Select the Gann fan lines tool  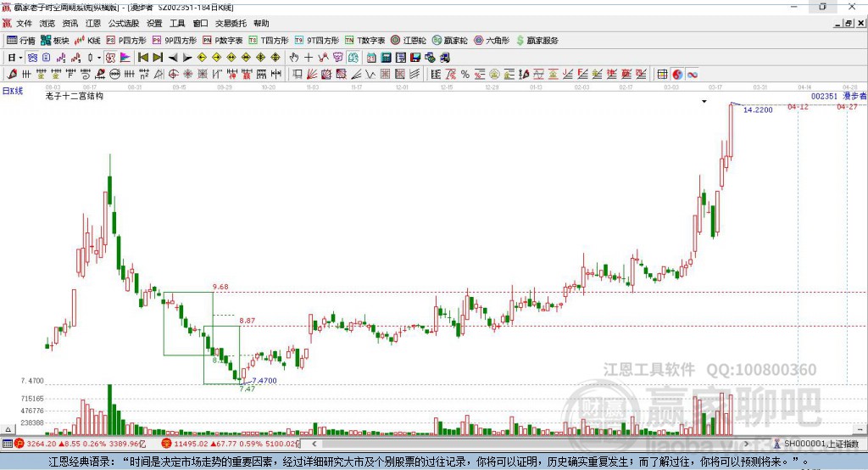pos(312,75)
